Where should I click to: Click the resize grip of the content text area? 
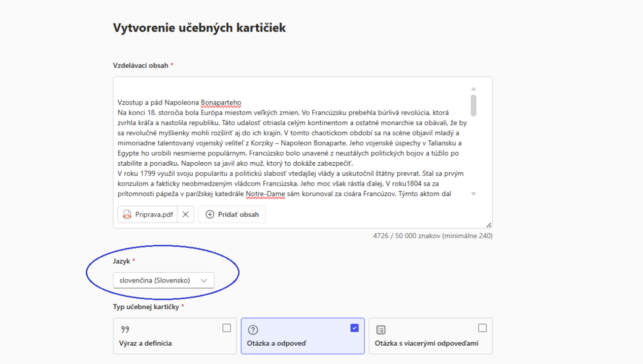(488, 225)
